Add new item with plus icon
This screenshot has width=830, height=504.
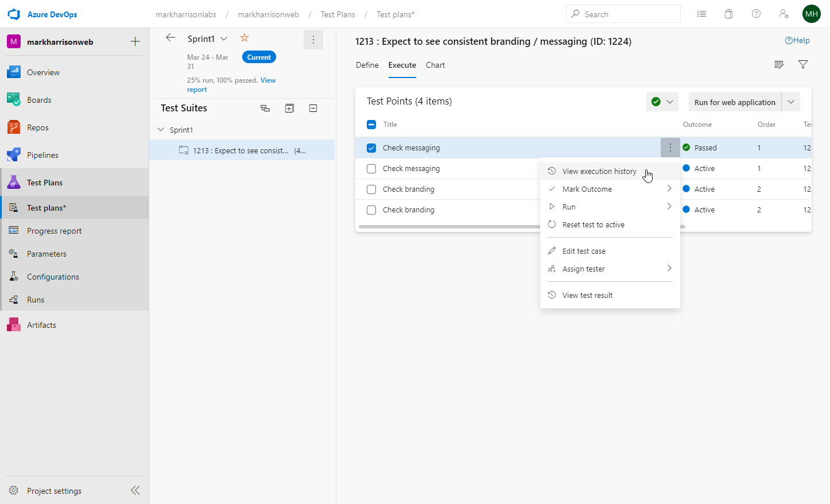coord(135,41)
